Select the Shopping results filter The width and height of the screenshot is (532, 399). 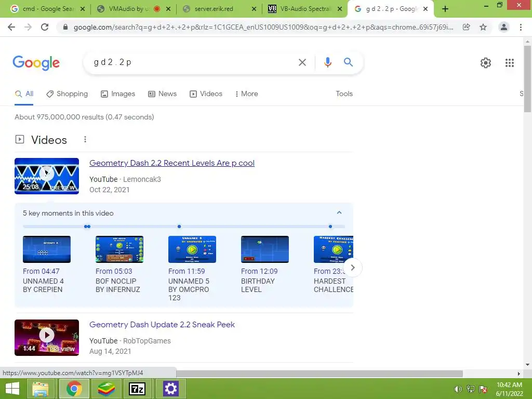[x=67, y=94]
